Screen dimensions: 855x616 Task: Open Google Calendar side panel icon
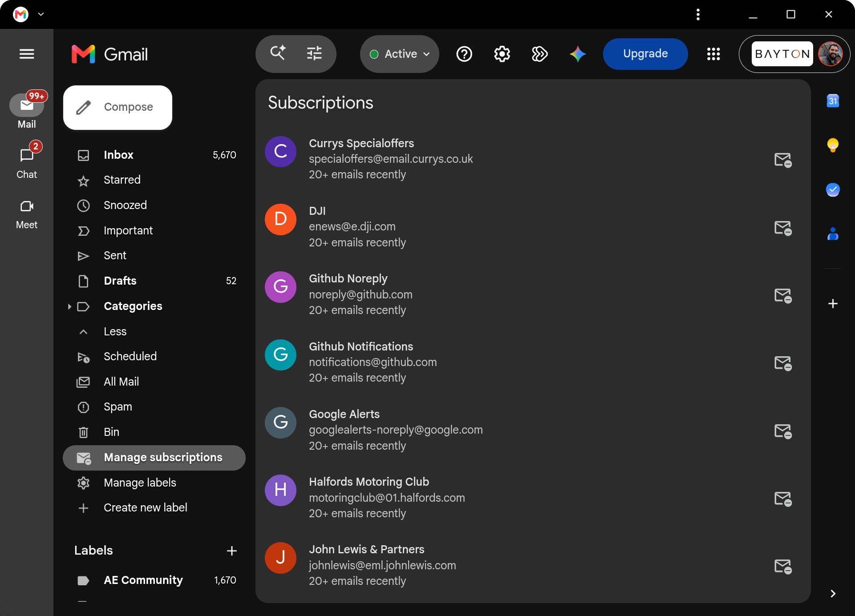[x=833, y=101]
